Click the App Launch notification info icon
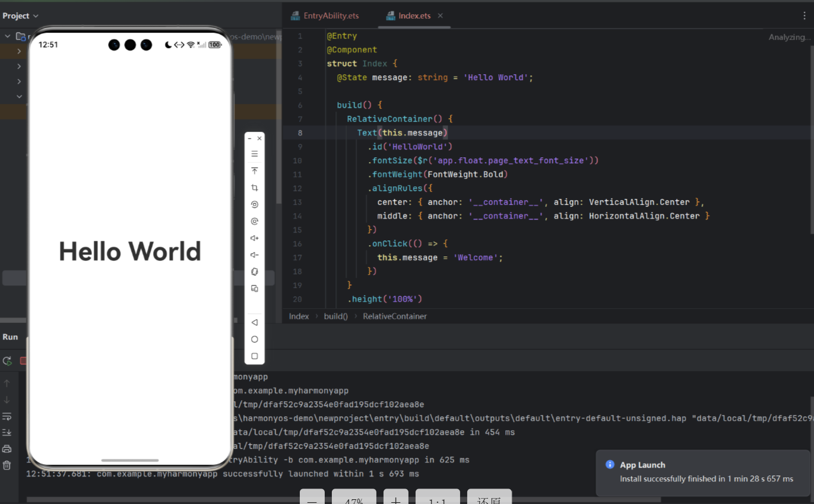This screenshot has height=504, width=814. (x=610, y=465)
